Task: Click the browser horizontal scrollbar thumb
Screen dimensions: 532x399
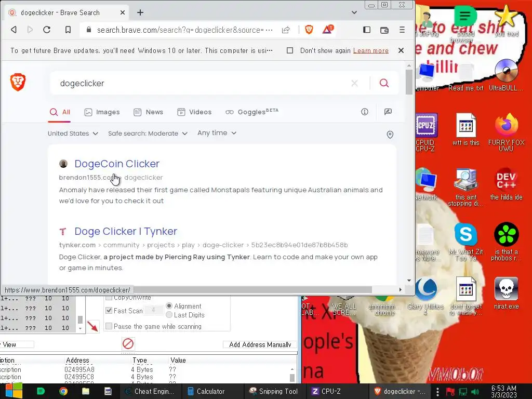Action: (254, 289)
